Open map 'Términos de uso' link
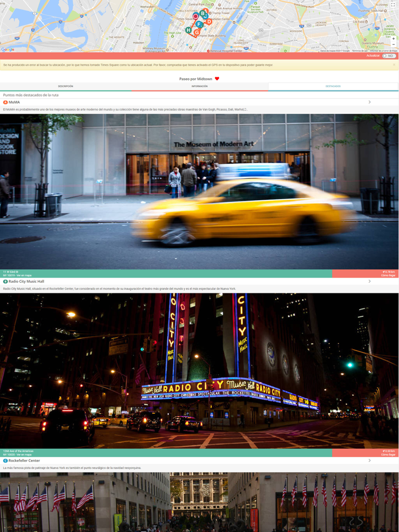 pyautogui.click(x=359, y=51)
